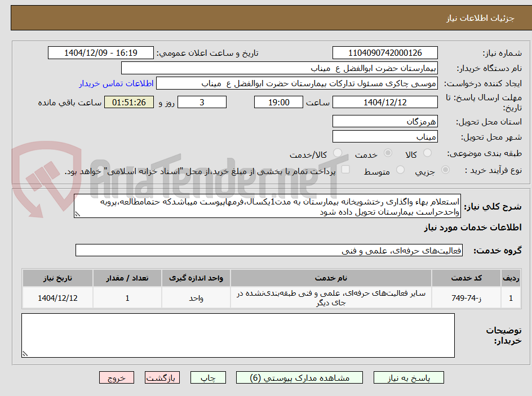Click the خروج exit button

(116, 377)
